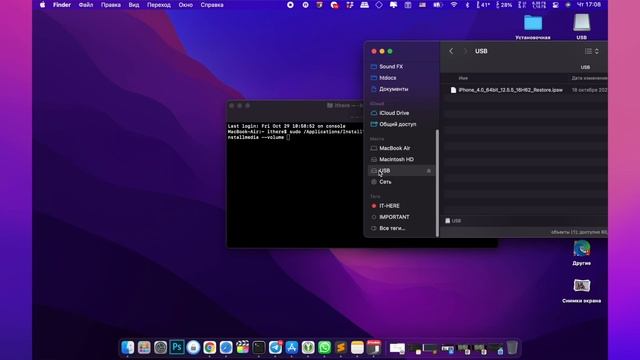Change Finder view mode with list icon
The image size is (640, 360).
[591, 51]
